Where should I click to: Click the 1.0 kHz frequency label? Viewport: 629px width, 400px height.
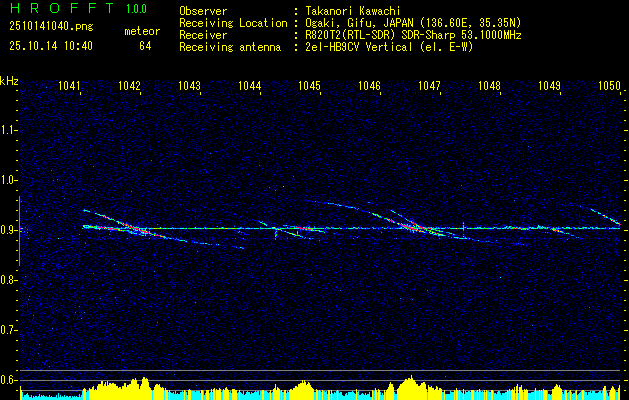click(x=9, y=180)
